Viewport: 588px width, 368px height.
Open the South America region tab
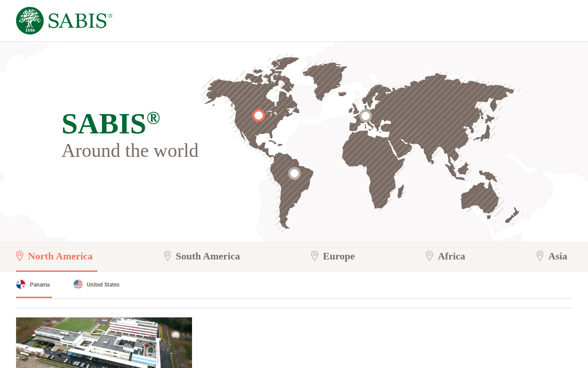pos(202,256)
